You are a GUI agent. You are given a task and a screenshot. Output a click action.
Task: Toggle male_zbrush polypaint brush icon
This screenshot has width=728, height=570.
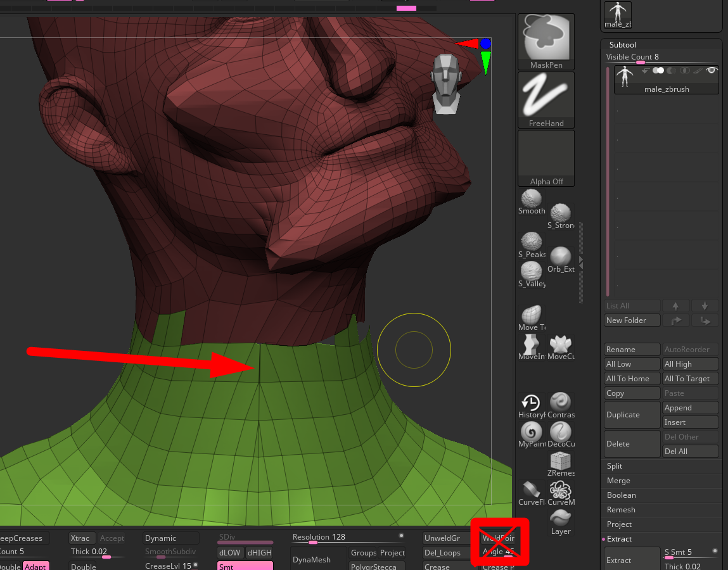point(698,70)
